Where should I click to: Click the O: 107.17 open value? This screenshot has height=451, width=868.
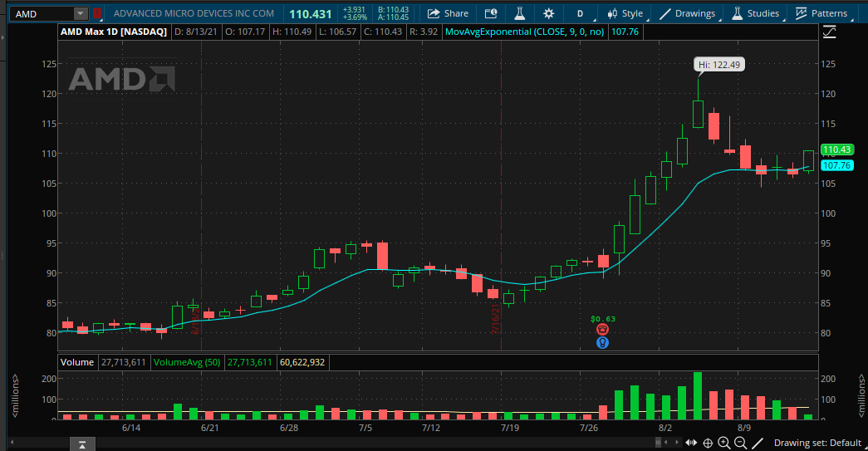245,32
